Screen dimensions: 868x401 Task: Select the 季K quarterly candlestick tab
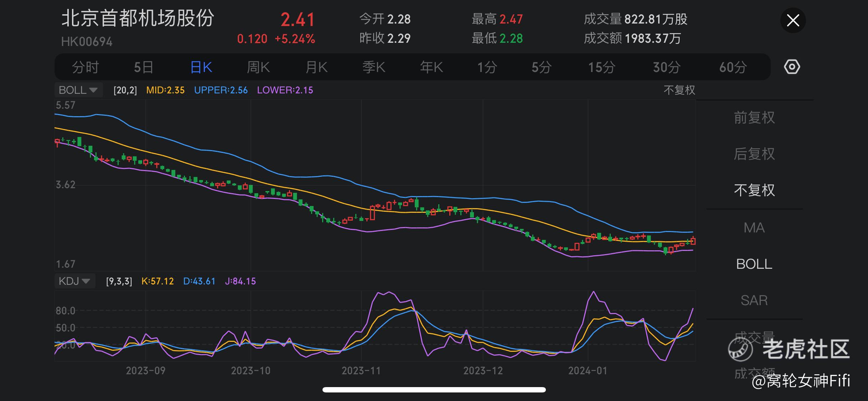[x=374, y=67]
